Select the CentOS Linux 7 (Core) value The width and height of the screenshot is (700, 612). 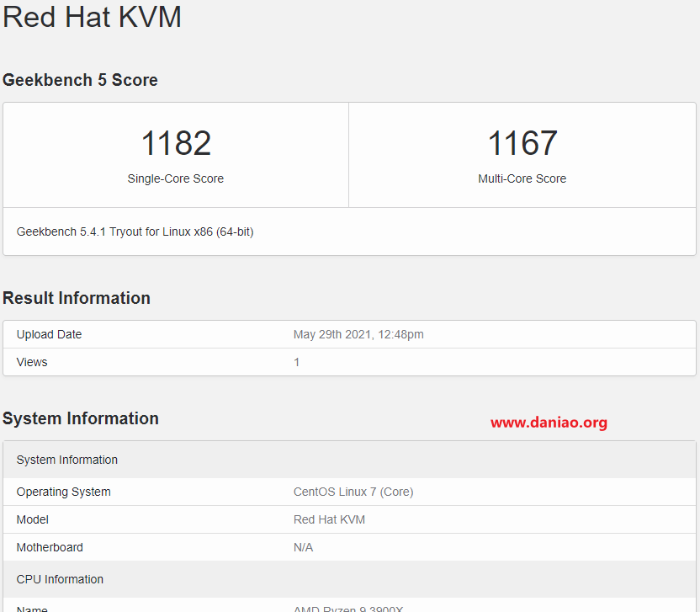[353, 492]
